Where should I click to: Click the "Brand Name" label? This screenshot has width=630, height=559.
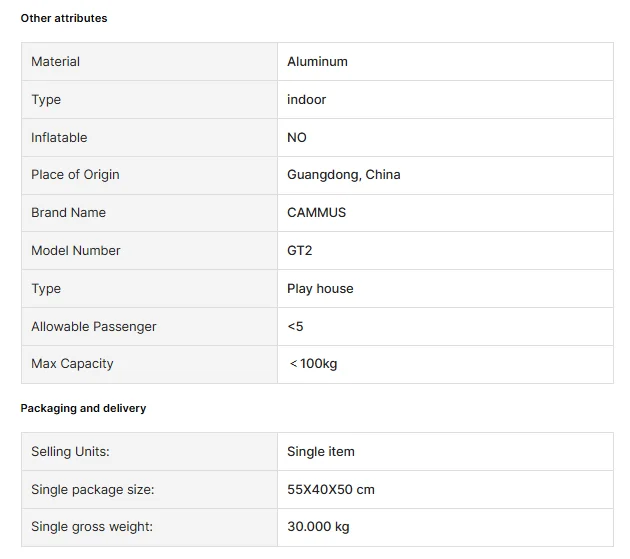[x=68, y=213]
